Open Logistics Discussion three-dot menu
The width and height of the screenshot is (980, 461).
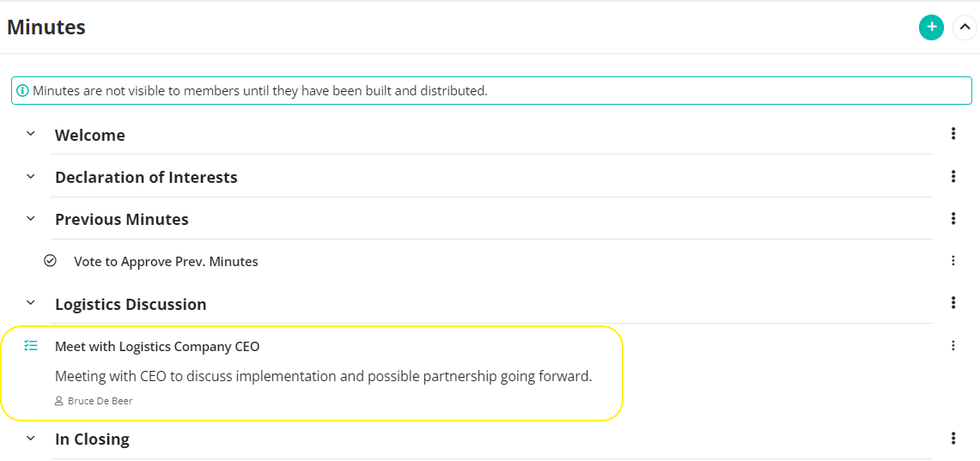(953, 303)
